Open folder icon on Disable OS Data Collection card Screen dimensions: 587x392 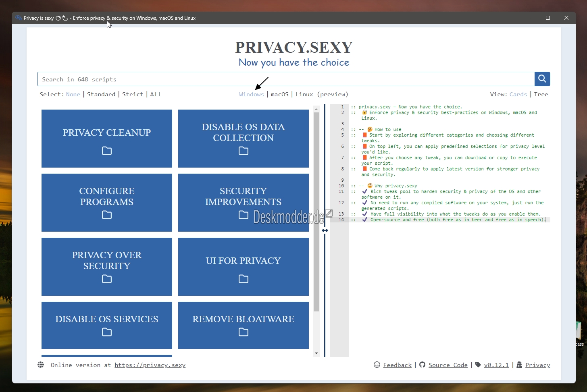(x=244, y=151)
